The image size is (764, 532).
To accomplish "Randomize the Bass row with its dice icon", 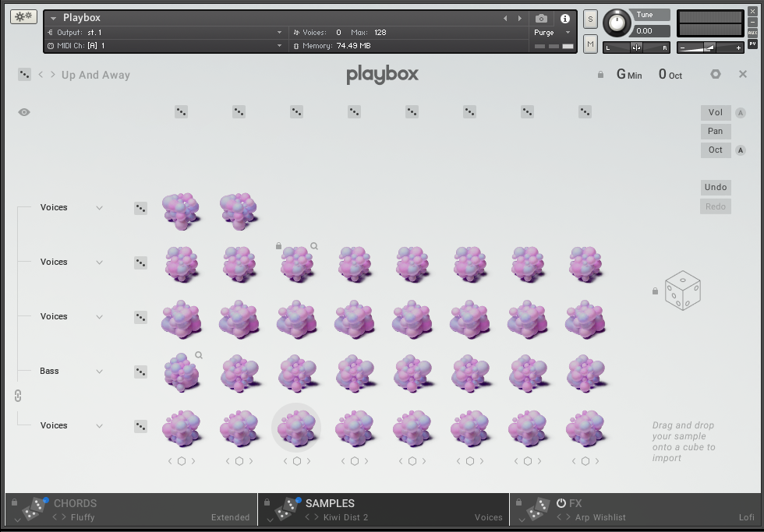I will coord(141,372).
